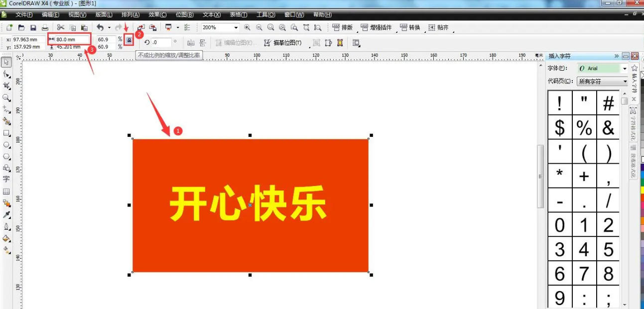Select the Pick tool
Image resolution: width=644 pixels, height=309 pixels.
6,62
